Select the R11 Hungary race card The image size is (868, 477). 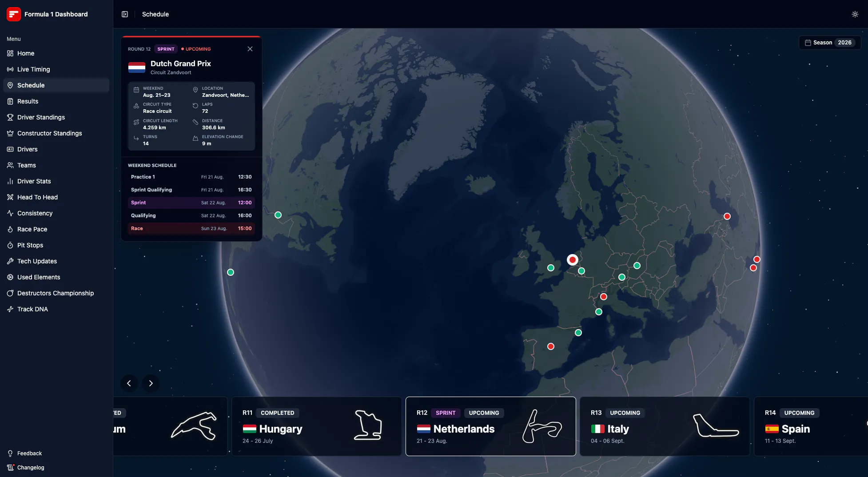click(x=316, y=426)
